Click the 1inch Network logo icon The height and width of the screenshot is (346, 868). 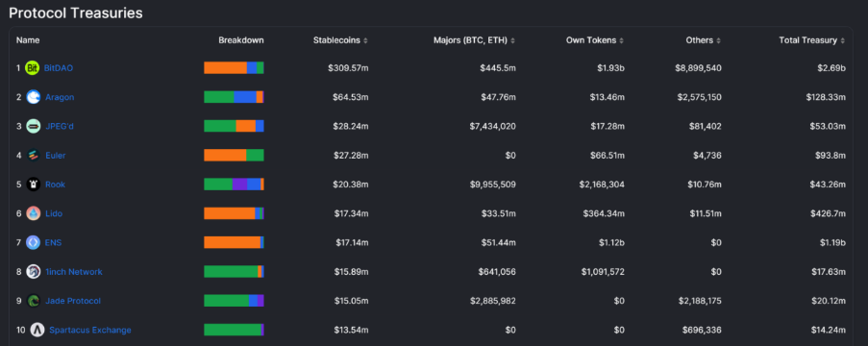click(34, 272)
